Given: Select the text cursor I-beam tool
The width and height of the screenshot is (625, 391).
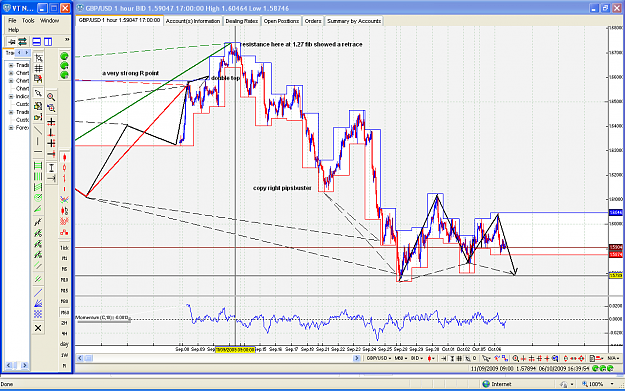Looking at the screenshot, I should (x=51, y=168).
